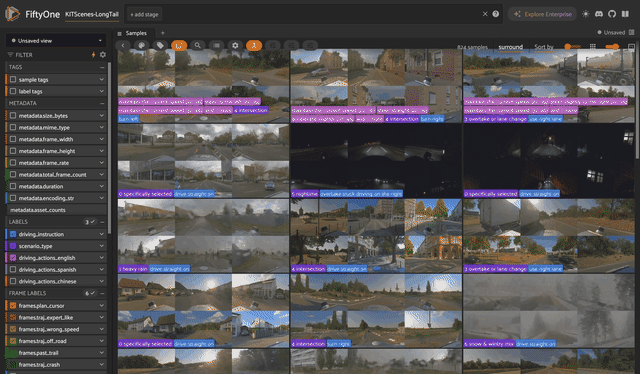Screen dimensions: 640x374
Task: Collapse the METADATA section
Action: pyautogui.click(x=102, y=103)
